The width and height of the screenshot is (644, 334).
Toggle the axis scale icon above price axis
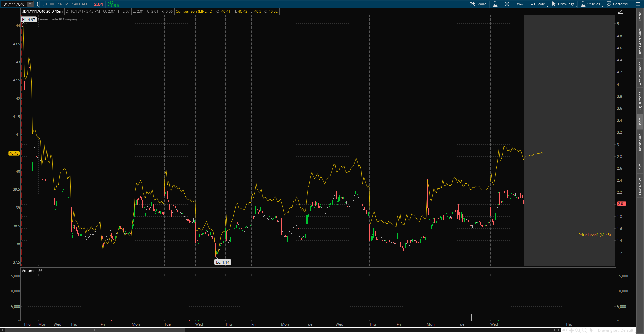[621, 12]
